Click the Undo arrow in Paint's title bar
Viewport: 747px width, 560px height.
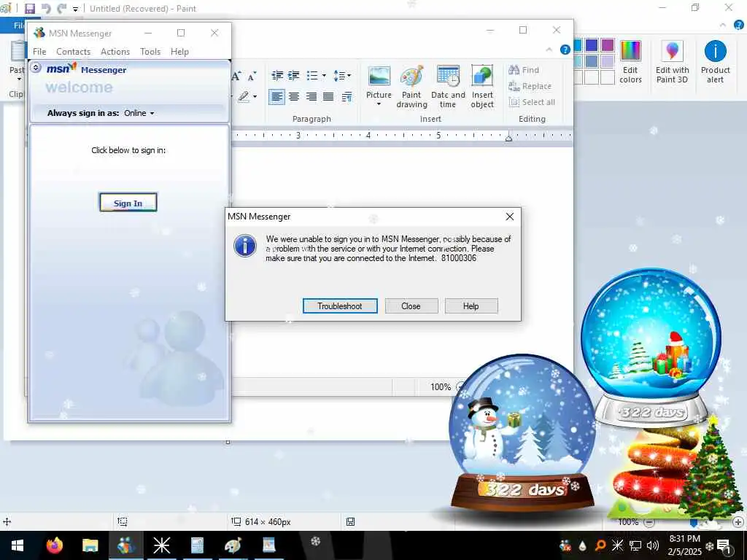click(x=46, y=9)
